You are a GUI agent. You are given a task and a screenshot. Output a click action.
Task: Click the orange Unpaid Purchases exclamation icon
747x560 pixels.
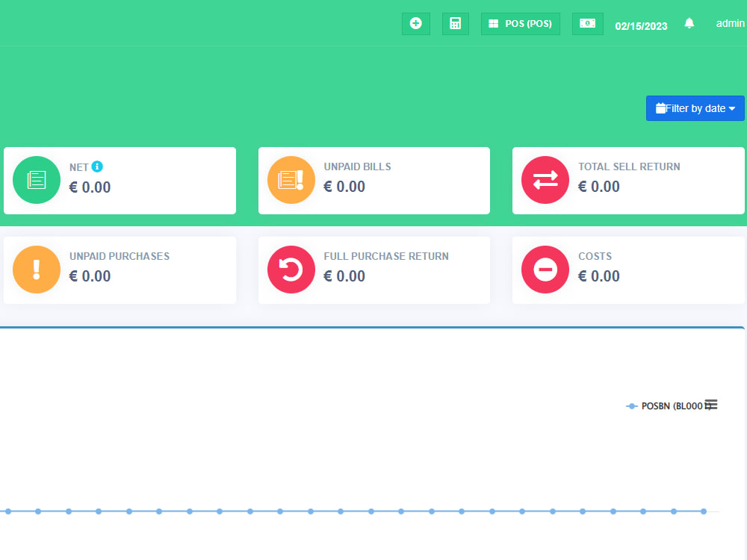tap(37, 270)
